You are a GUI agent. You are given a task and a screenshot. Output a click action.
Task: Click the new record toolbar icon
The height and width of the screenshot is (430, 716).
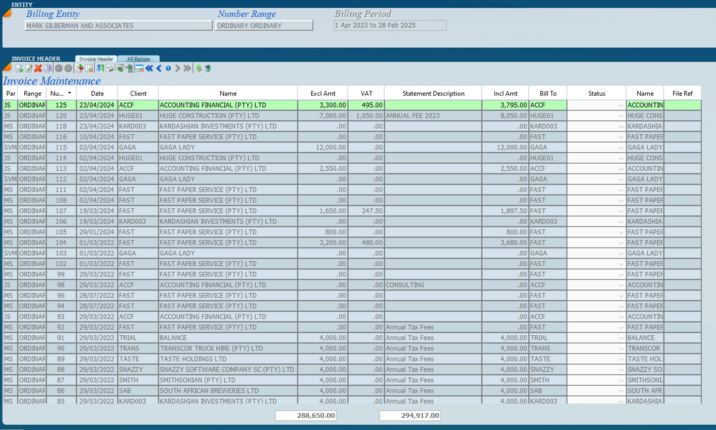tap(19, 68)
